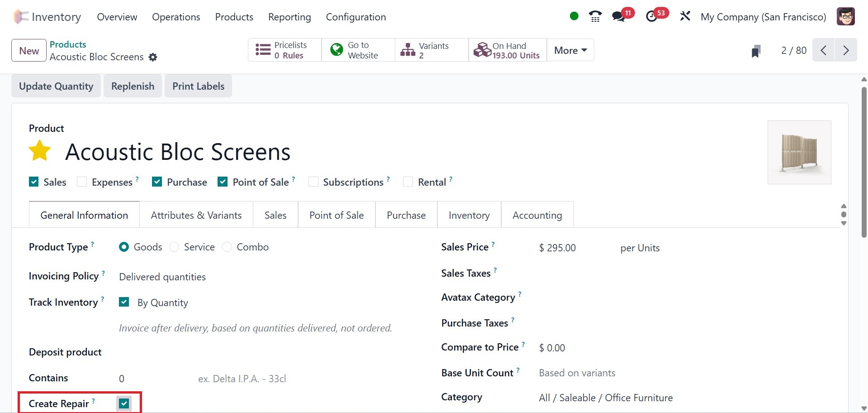The height and width of the screenshot is (413, 868).
Task: Open the VoIP phone icon
Action: pos(595,17)
